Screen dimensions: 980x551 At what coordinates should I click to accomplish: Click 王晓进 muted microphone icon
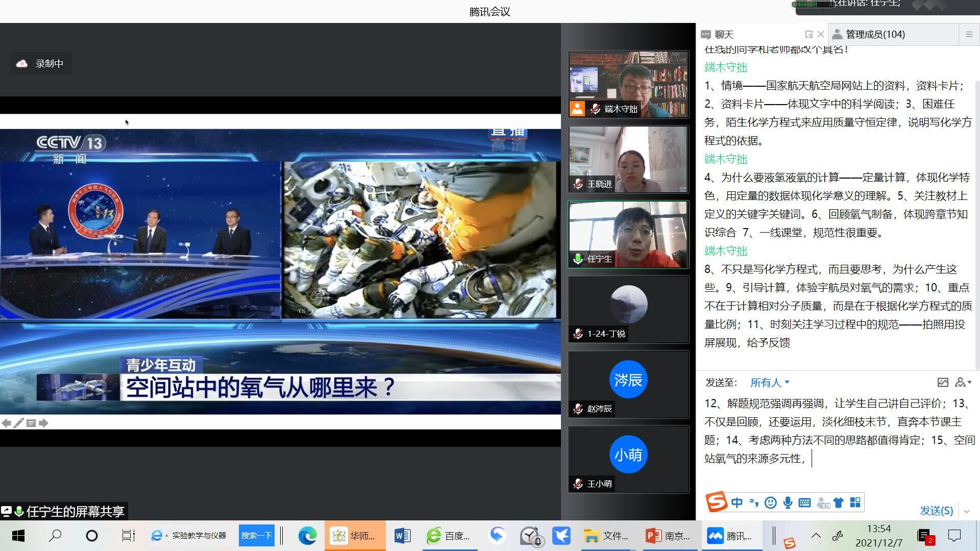point(578,184)
